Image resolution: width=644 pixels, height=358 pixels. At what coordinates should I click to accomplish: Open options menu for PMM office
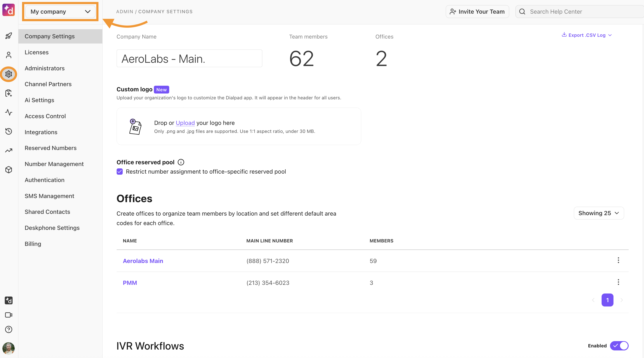click(618, 282)
